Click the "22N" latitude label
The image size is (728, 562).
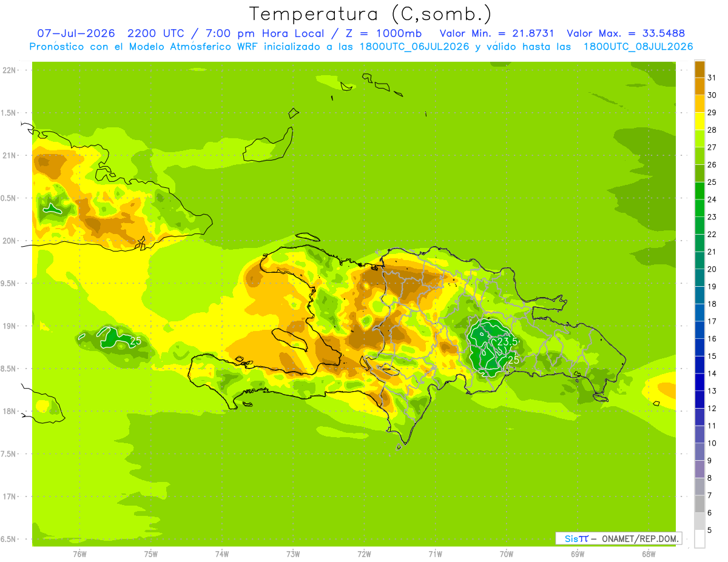pyautogui.click(x=10, y=70)
